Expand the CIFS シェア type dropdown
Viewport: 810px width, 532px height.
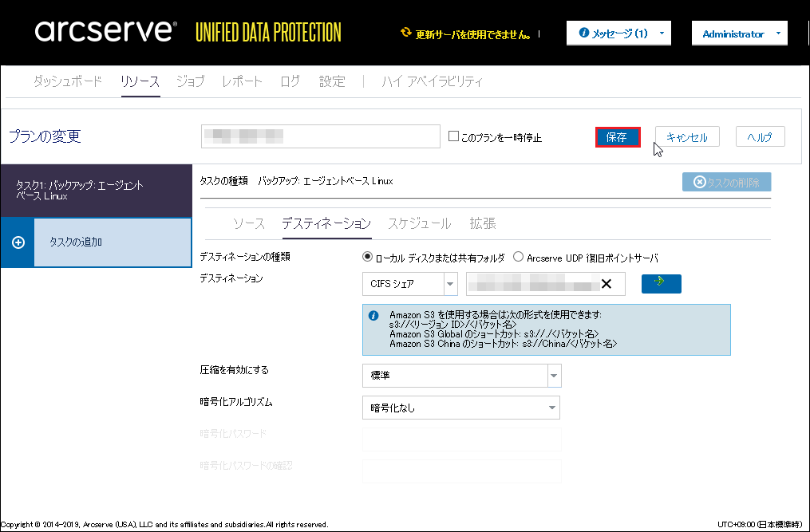450,284
